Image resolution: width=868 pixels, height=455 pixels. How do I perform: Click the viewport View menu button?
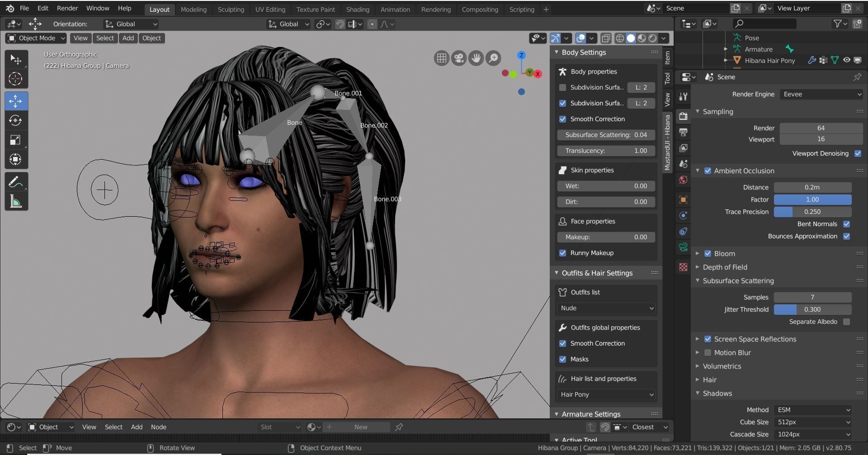pyautogui.click(x=80, y=38)
